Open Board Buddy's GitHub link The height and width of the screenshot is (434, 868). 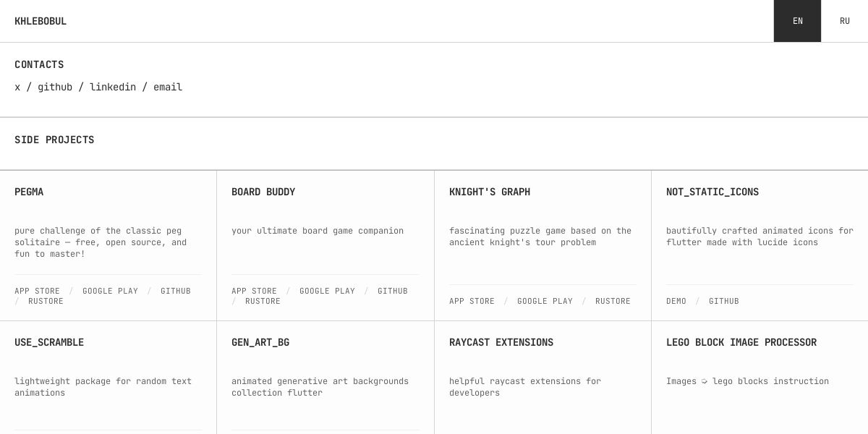click(393, 291)
